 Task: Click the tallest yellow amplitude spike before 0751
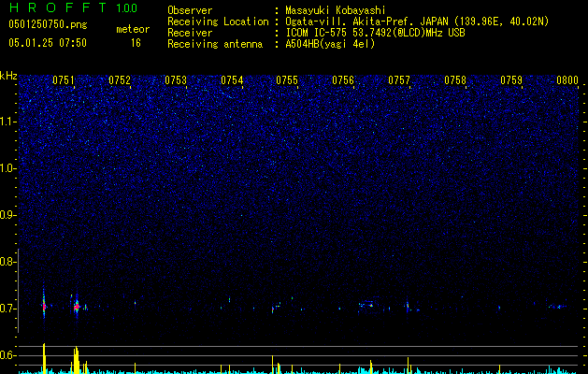[x=44, y=358]
